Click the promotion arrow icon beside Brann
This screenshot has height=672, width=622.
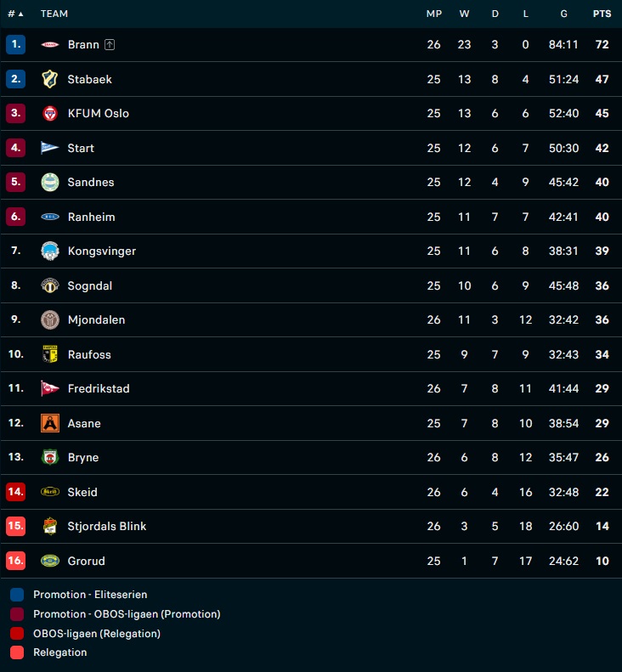pos(110,45)
